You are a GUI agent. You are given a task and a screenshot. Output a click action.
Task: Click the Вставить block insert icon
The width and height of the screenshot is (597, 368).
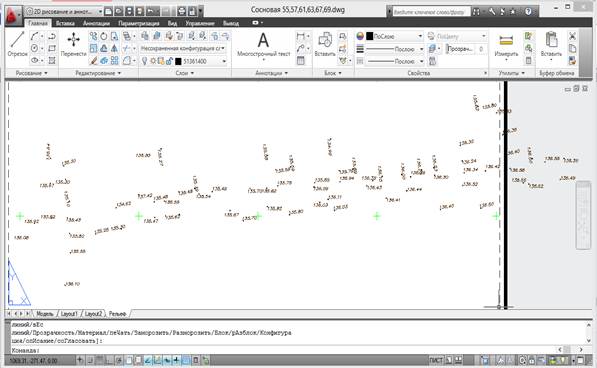point(325,44)
